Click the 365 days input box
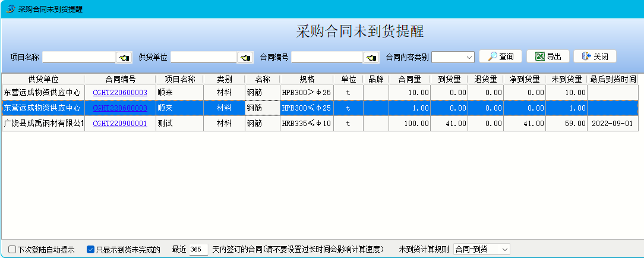This screenshot has width=644, height=258. pyautogui.click(x=198, y=249)
